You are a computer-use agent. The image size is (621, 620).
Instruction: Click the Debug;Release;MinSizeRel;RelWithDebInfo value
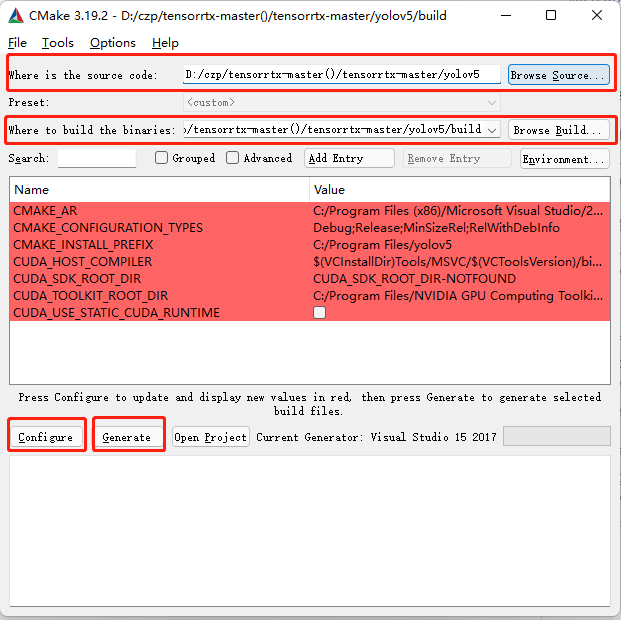click(436, 228)
